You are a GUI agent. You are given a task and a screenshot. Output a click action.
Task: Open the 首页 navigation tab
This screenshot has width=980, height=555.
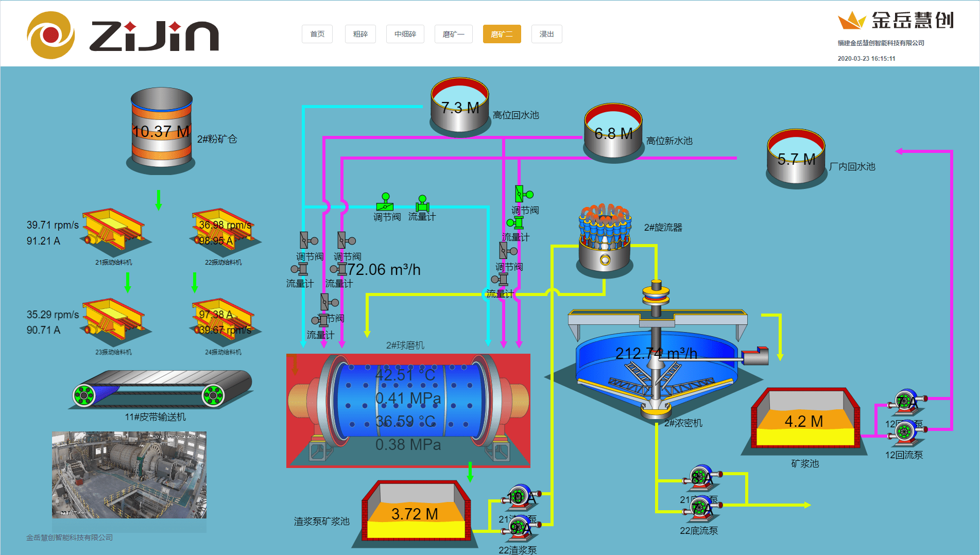tap(317, 34)
